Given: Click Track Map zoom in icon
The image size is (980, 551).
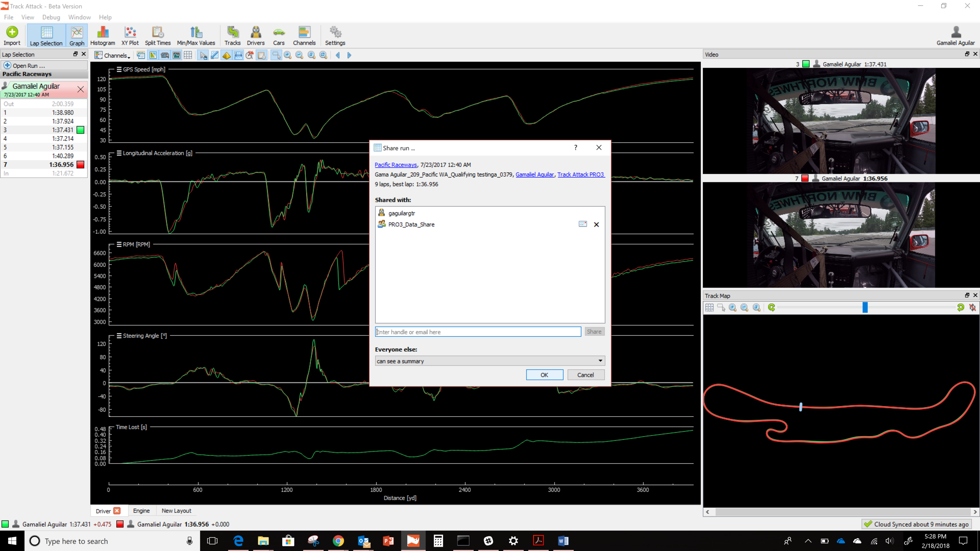Looking at the screenshot, I should [733, 308].
